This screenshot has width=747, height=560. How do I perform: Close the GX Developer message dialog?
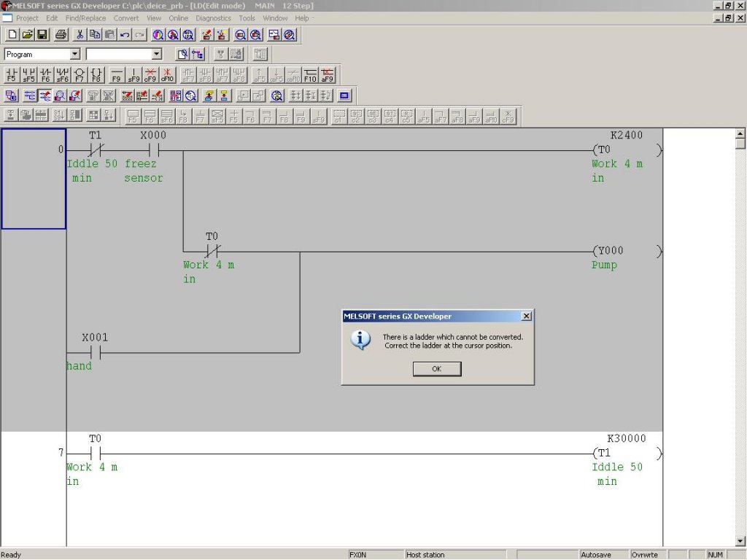[x=527, y=316]
